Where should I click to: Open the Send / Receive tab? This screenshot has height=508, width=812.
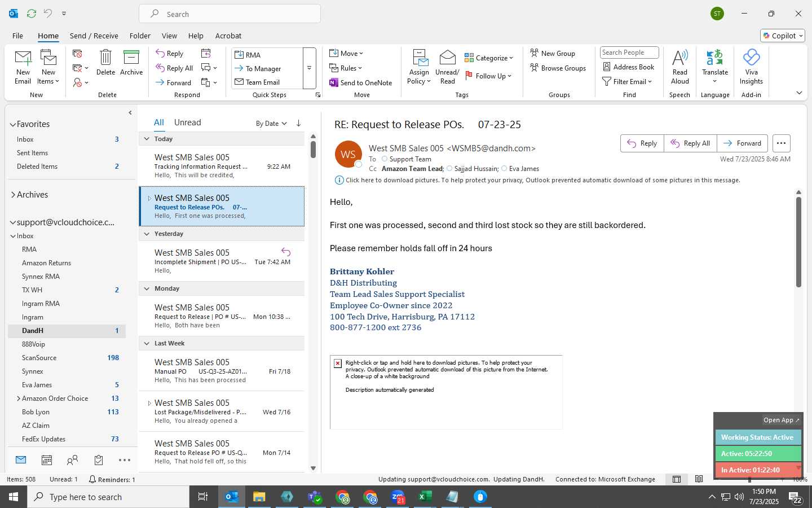94,36
